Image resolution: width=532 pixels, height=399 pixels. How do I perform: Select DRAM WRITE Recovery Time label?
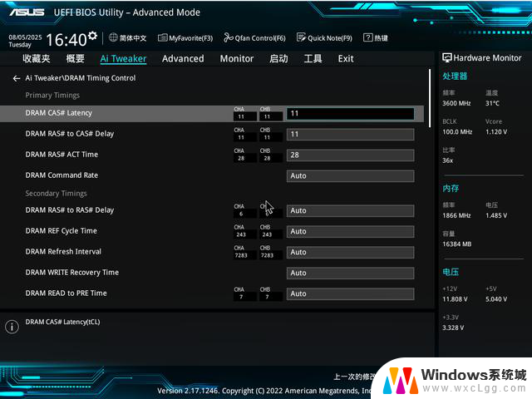(72, 273)
